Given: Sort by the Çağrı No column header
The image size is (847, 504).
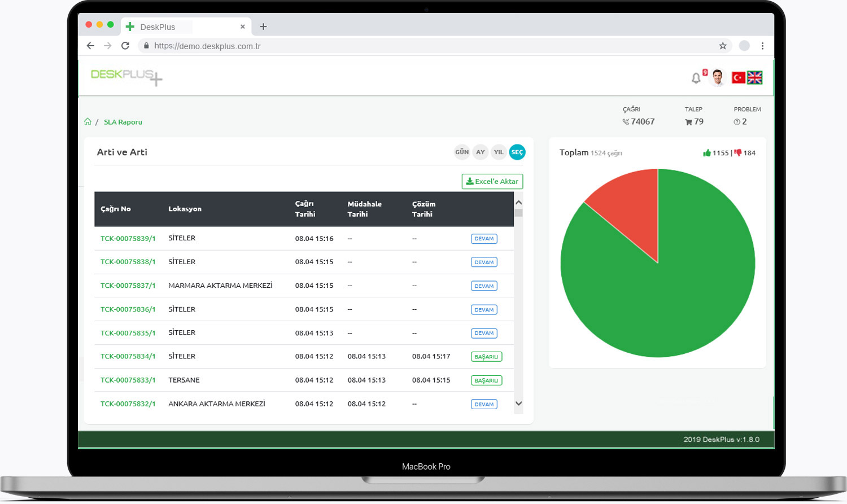Looking at the screenshot, I should pyautogui.click(x=116, y=209).
